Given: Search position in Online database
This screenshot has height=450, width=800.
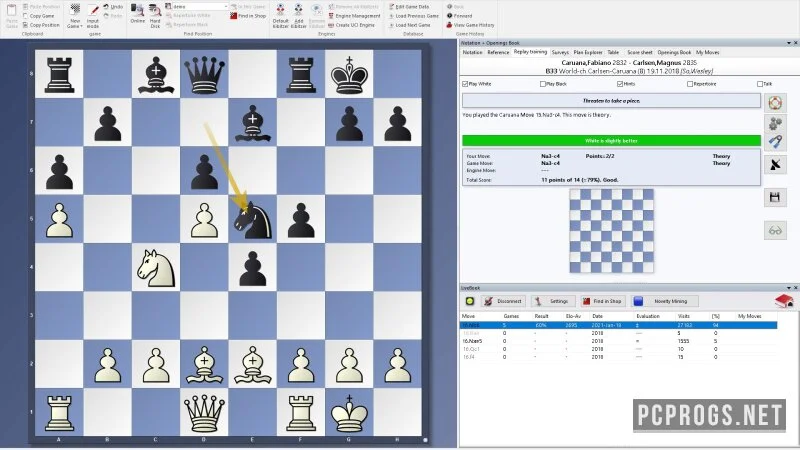Looking at the screenshot, I should click(137, 14).
